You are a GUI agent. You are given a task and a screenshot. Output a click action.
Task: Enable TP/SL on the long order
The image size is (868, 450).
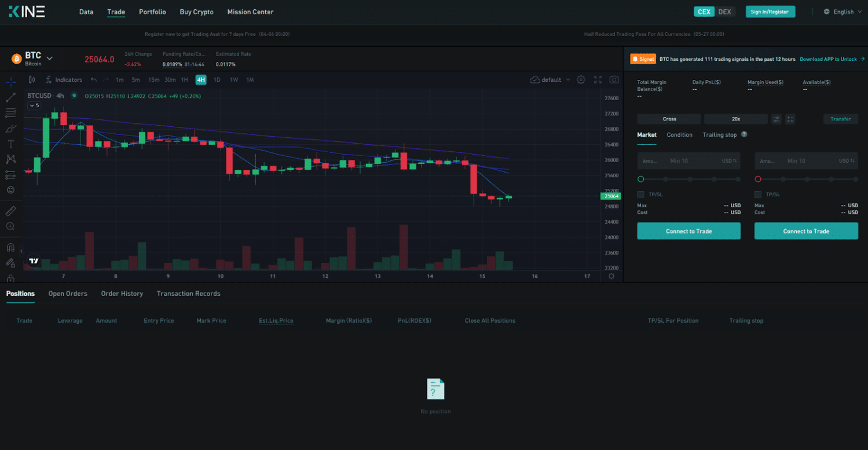pos(640,195)
